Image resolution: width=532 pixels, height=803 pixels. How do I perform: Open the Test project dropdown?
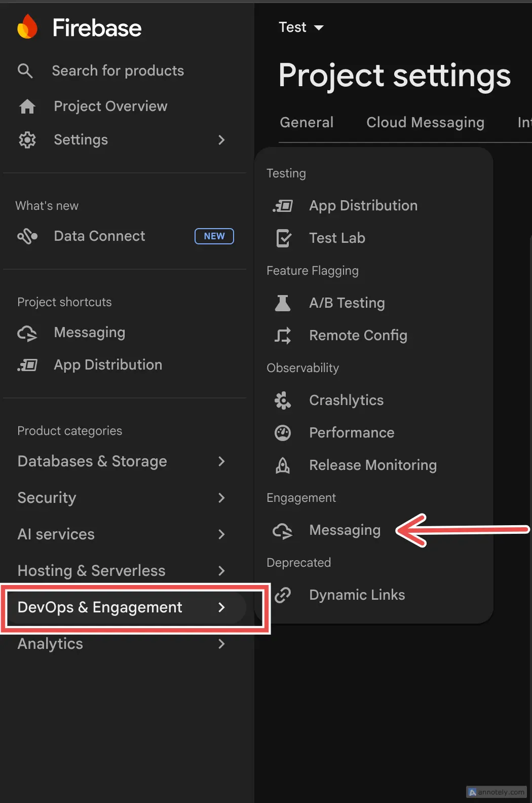tap(301, 27)
